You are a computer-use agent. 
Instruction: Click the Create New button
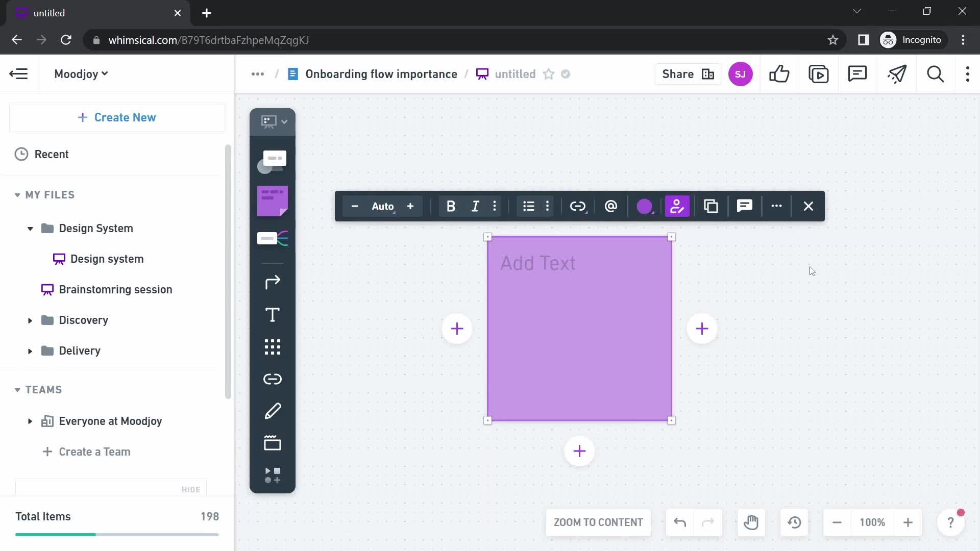point(118,116)
